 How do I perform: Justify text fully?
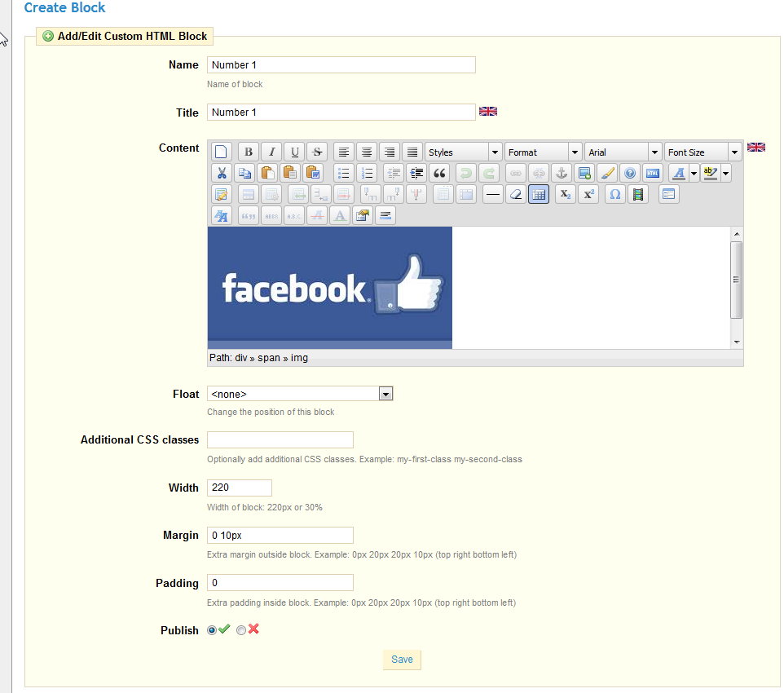412,152
